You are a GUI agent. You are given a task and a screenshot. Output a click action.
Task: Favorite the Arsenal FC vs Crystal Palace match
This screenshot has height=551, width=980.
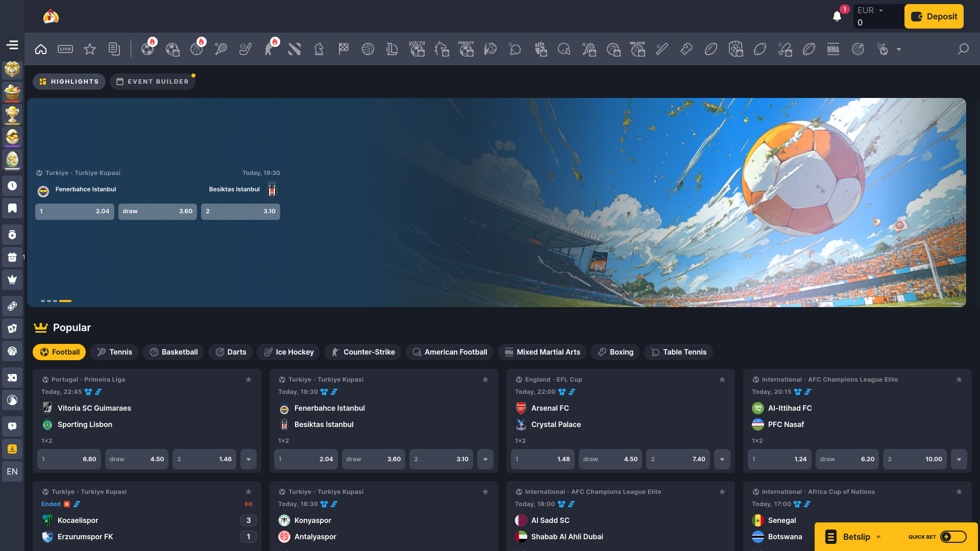coord(722,380)
